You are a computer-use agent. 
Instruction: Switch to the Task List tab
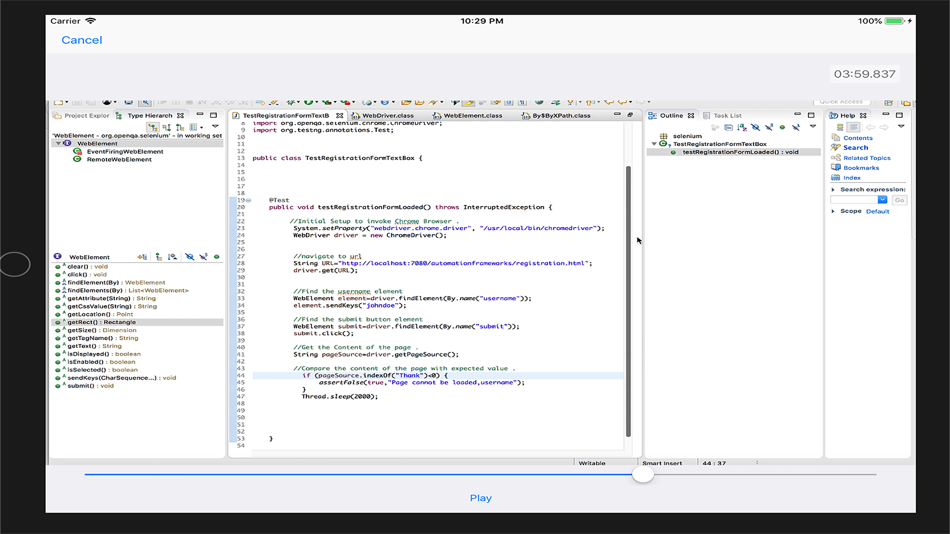[726, 116]
